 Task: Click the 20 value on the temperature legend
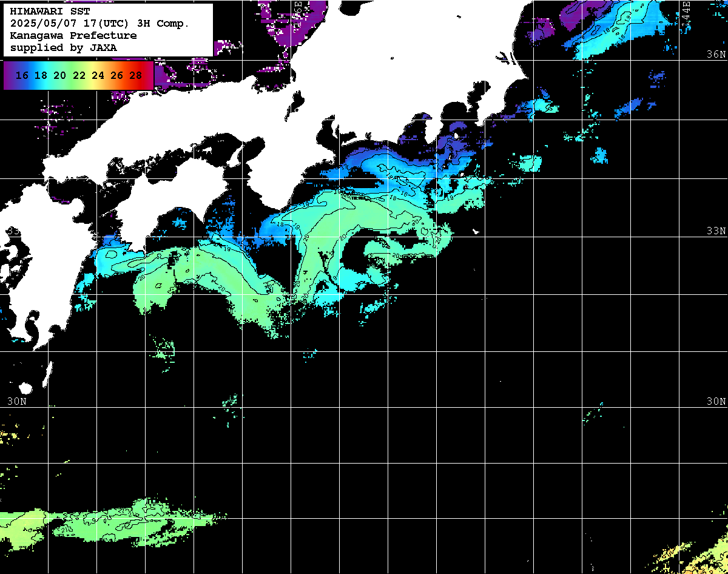(60, 76)
